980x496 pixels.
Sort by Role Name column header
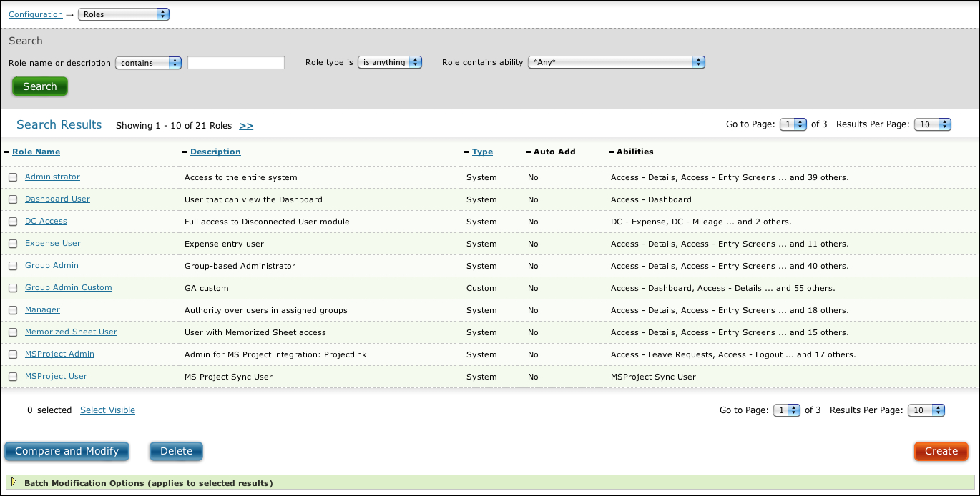(36, 152)
